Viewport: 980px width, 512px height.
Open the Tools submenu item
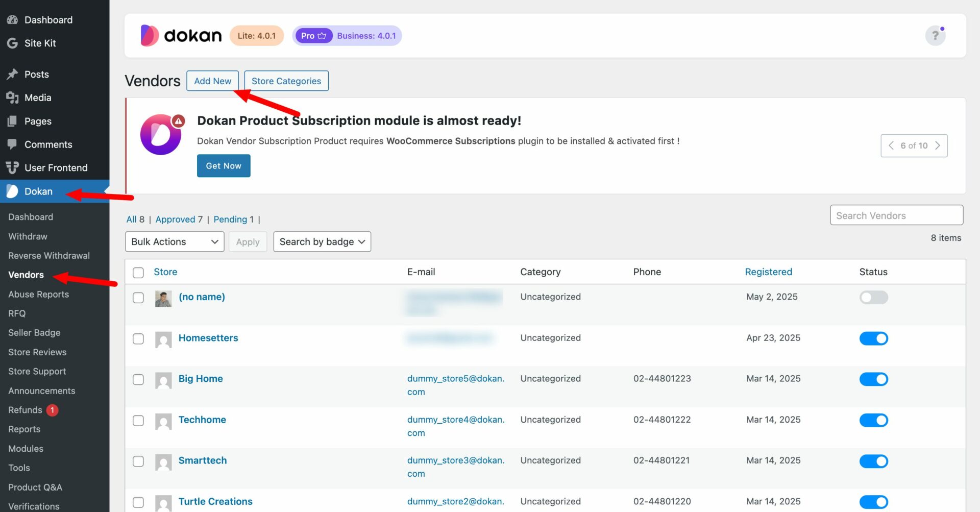click(19, 468)
